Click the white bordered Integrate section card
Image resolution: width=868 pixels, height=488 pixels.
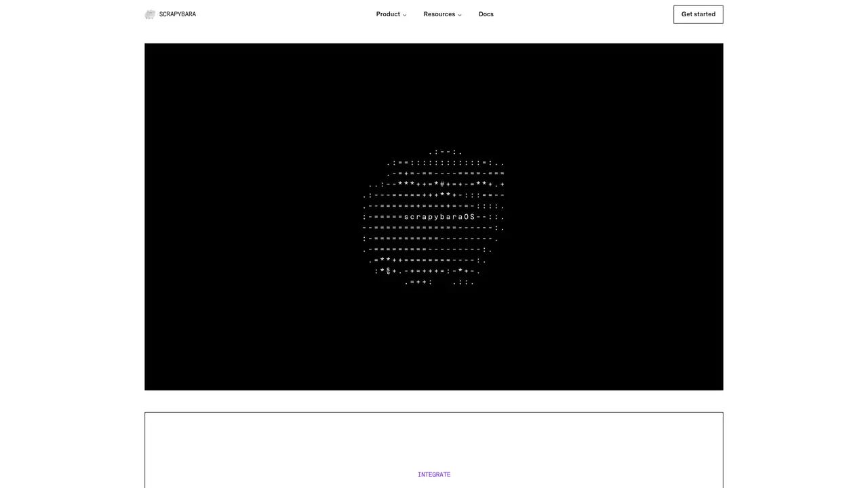pyautogui.click(x=434, y=450)
